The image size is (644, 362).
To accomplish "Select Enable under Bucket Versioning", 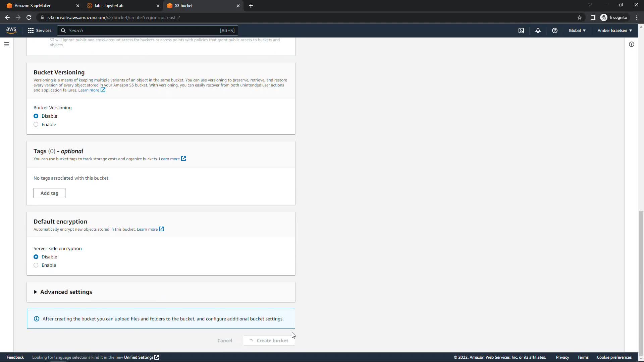I will 36,124.
